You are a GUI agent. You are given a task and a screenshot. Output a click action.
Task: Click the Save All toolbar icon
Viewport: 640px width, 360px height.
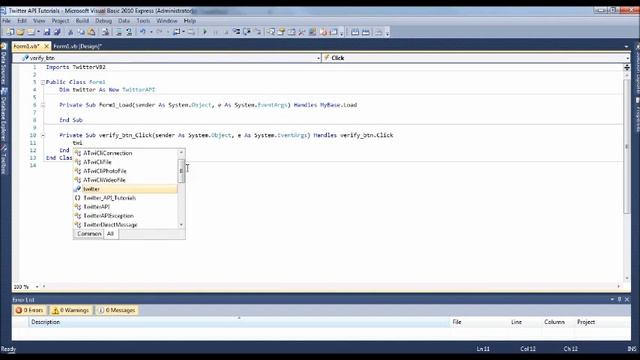point(57,32)
